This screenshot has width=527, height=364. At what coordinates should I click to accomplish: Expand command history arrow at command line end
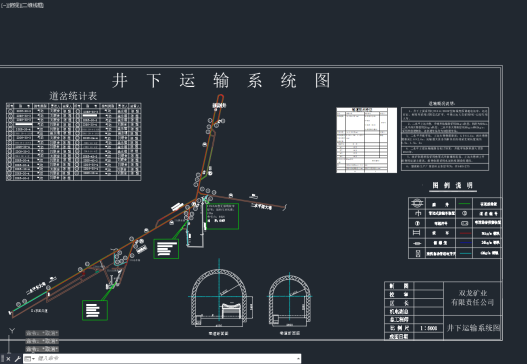coord(298,359)
